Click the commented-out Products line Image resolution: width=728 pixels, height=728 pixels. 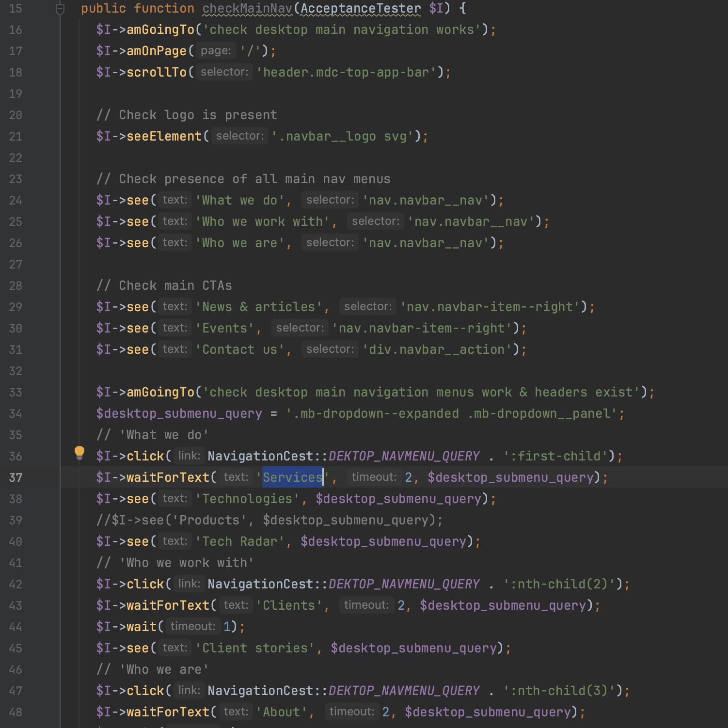(269, 521)
